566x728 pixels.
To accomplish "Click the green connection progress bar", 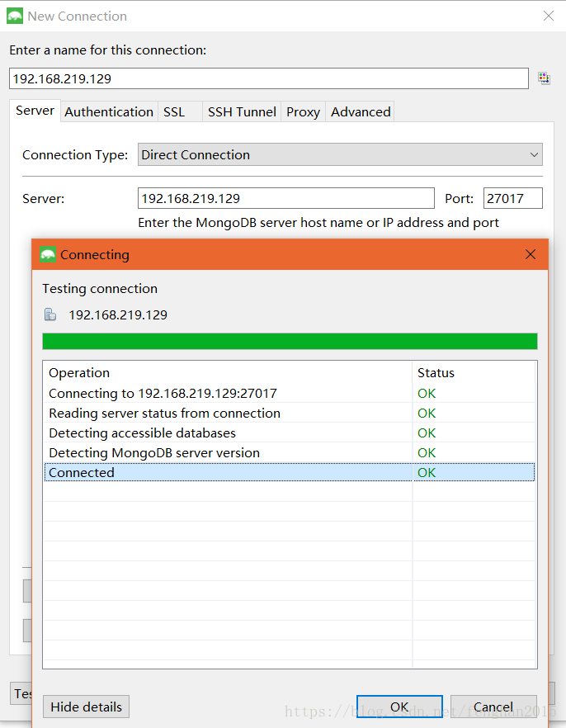I will tap(290, 341).
